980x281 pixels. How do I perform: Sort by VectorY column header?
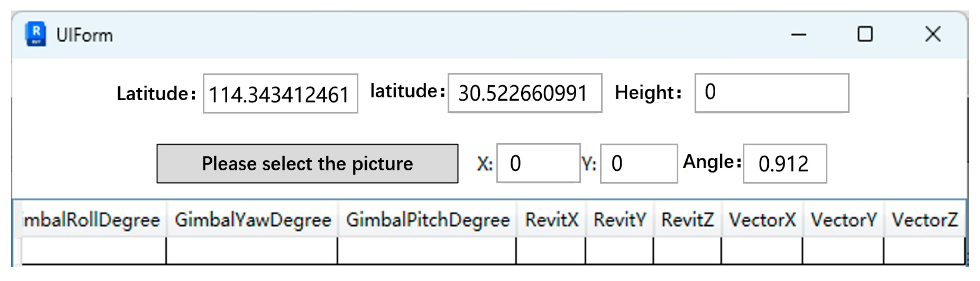pyautogui.click(x=844, y=220)
